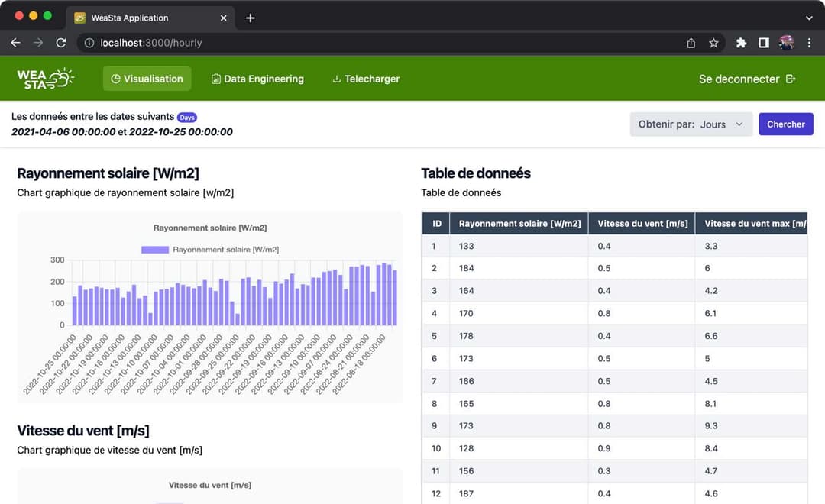Click the browser forward arrow
Image resolution: width=825 pixels, height=504 pixels.
38,43
